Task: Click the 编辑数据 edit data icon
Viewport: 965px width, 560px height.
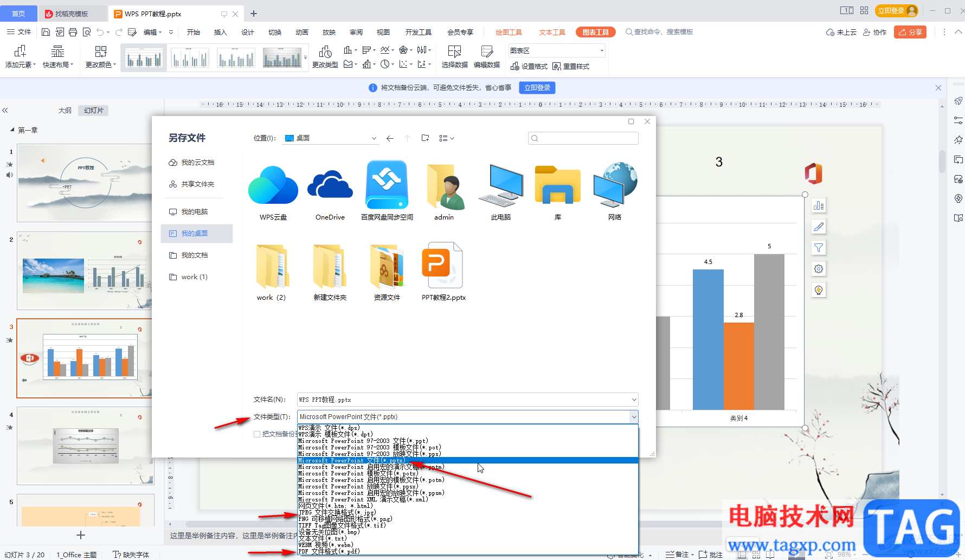Action: [487, 52]
